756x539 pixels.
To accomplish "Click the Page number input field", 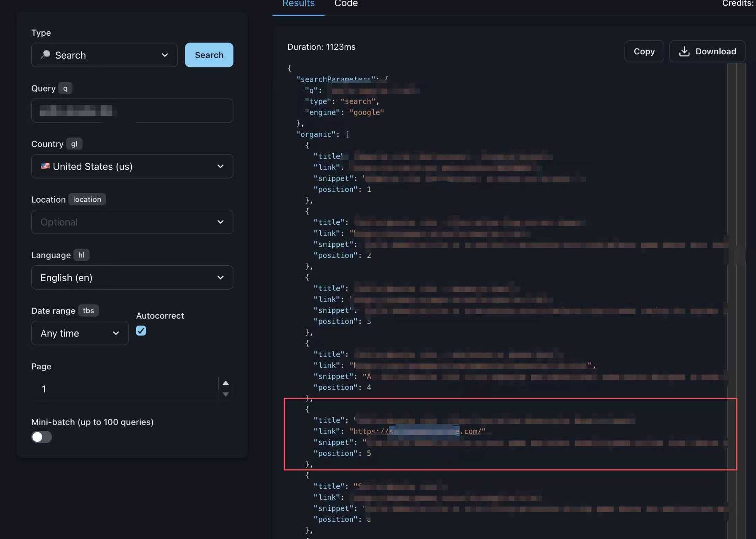I will (124, 389).
